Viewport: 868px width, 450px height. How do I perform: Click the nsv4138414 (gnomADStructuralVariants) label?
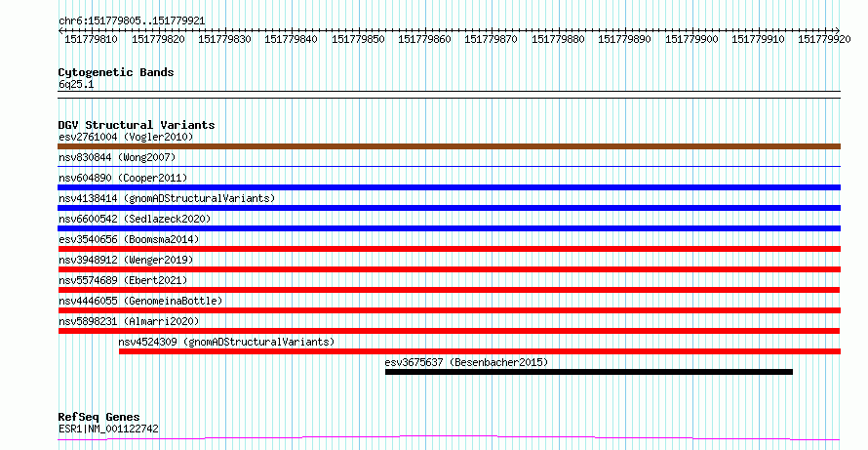tap(167, 198)
